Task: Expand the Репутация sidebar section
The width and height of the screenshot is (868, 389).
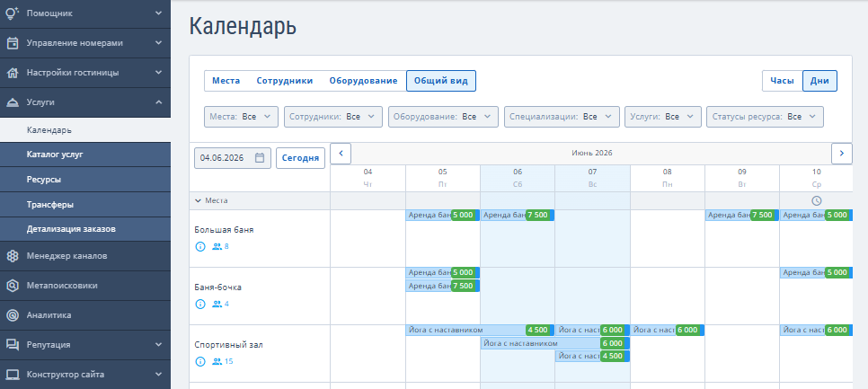Action: click(159, 345)
